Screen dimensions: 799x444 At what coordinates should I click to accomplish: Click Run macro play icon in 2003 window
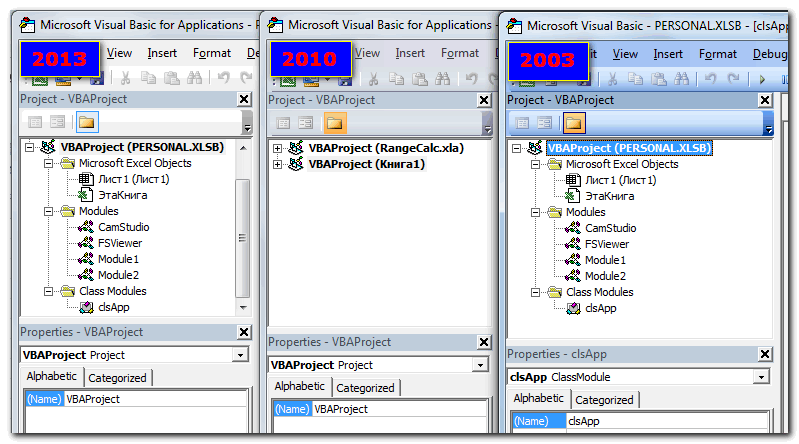coord(762,80)
